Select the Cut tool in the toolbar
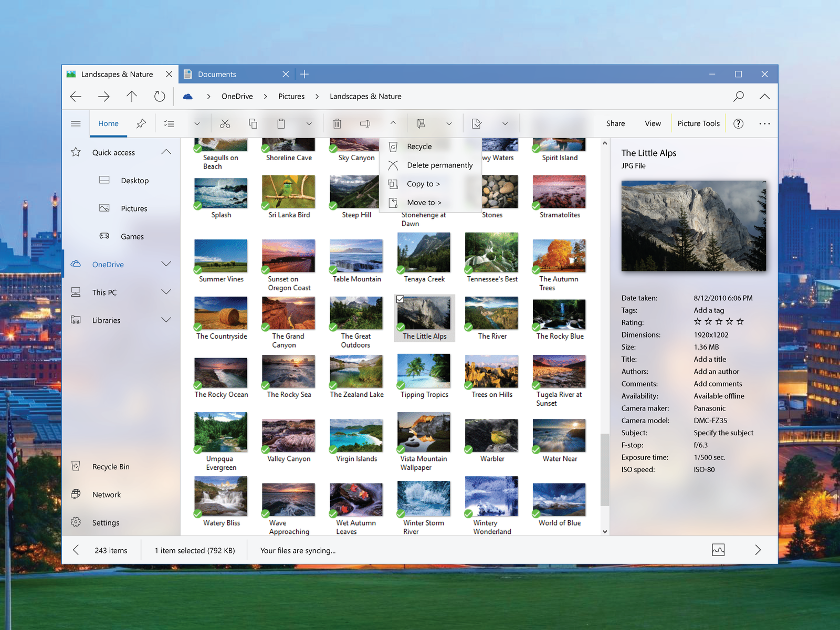Screen dimensions: 840x630 pyautogui.click(x=225, y=123)
